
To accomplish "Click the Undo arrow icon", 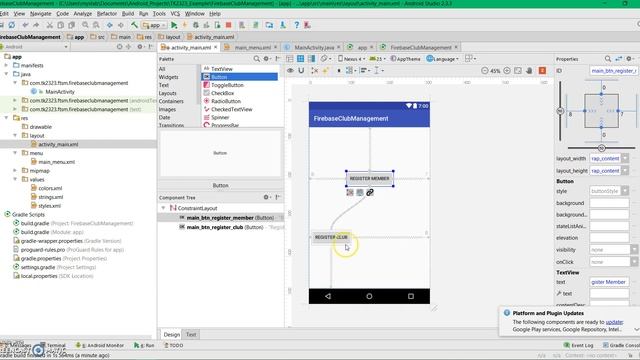I will click(x=25, y=25).
